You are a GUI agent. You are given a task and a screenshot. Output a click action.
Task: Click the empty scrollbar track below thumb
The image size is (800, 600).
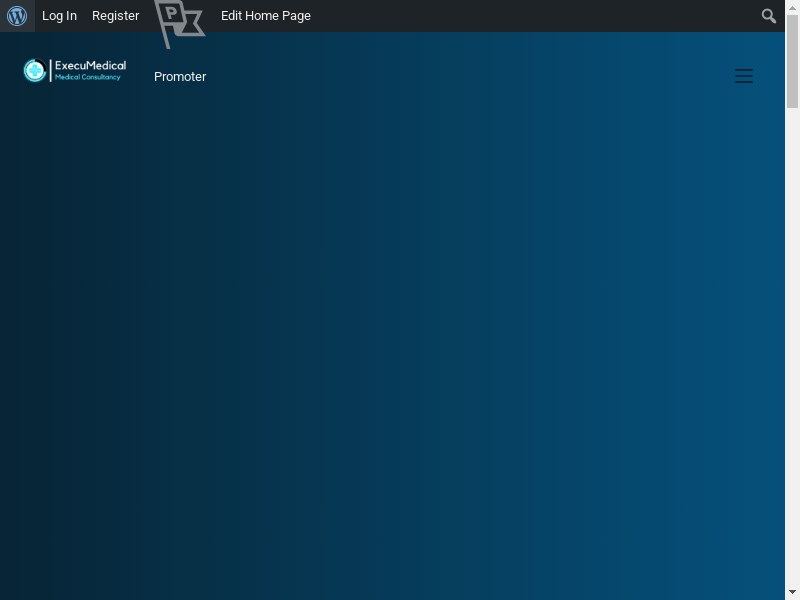tap(793, 350)
